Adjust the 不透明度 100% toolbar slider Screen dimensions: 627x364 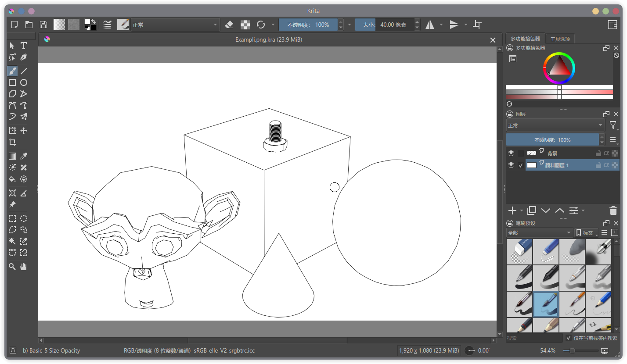point(308,25)
